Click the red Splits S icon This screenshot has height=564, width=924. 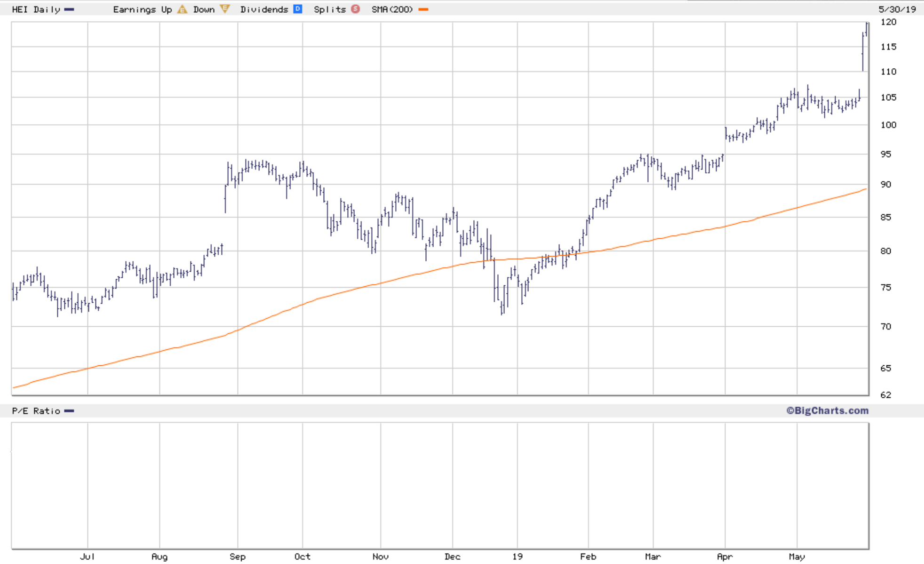355,9
